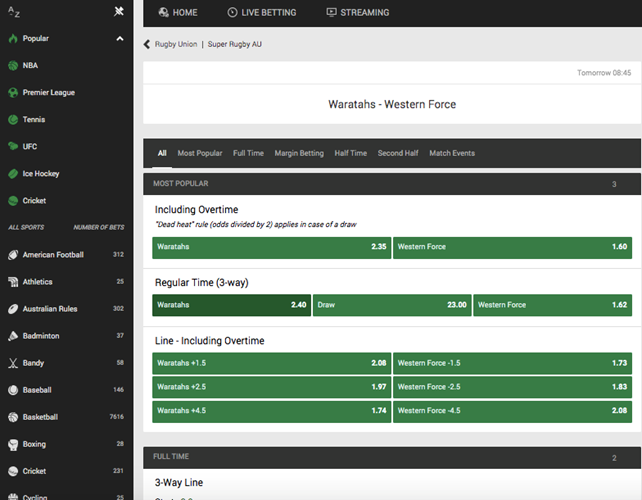
Task: Click the Cricket icon under Popular
Action: click(13, 201)
